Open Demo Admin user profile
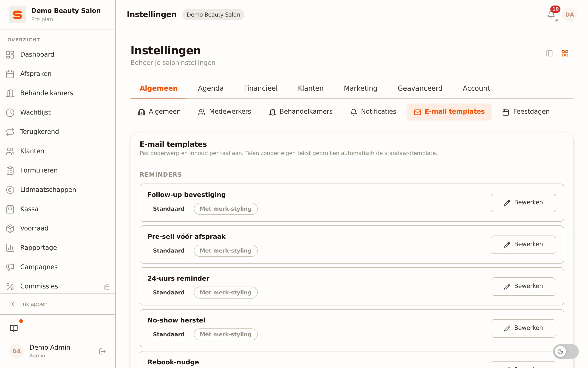 tap(50, 351)
